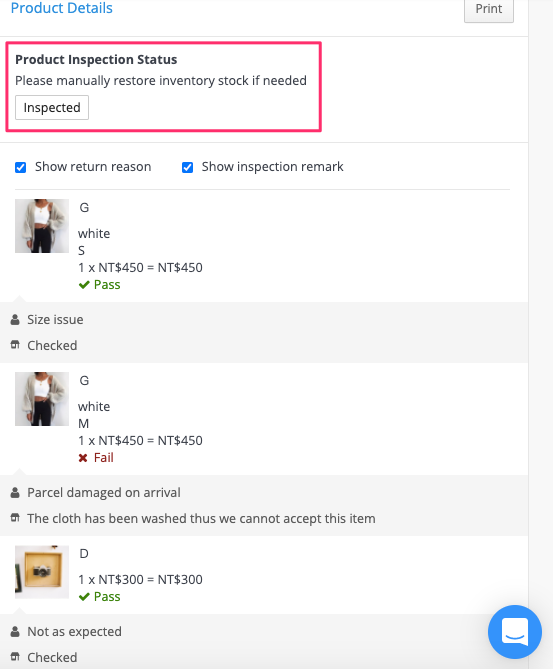Viewport: 553px width, 669px height.
Task: Open the camera frame thumbnail for item D
Action: point(42,572)
